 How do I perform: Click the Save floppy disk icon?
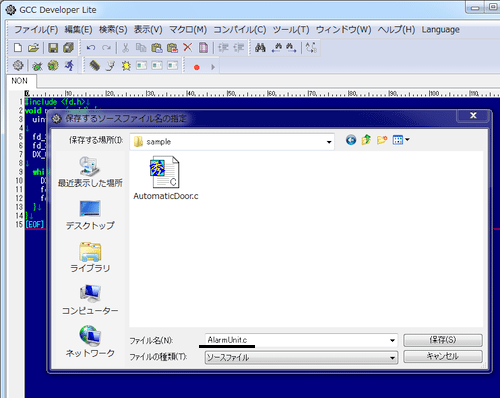pyautogui.click(x=53, y=48)
